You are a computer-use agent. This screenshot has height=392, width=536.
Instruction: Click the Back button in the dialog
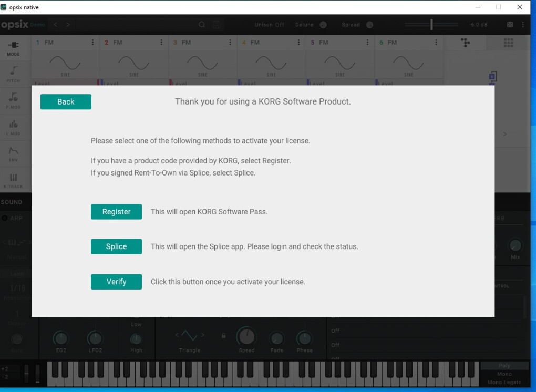tap(66, 101)
